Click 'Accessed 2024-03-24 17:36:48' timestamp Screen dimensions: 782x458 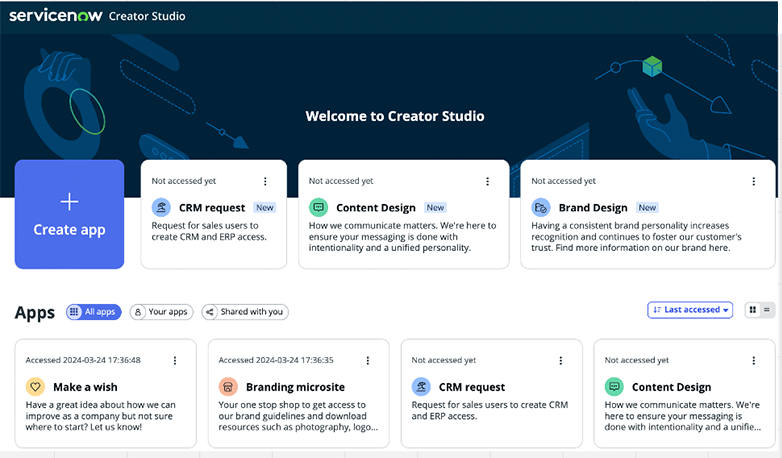(83, 360)
